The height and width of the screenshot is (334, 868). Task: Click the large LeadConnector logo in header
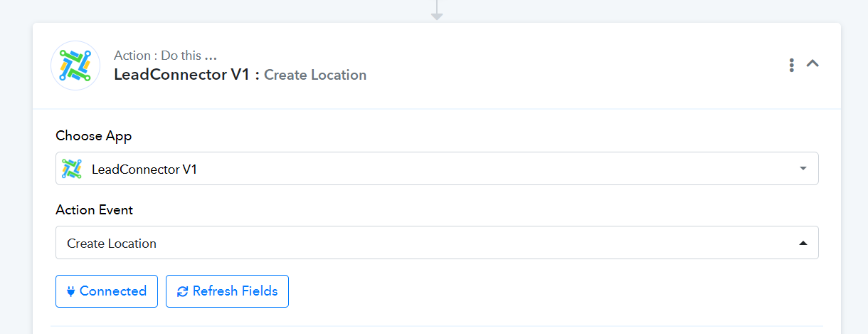75,66
